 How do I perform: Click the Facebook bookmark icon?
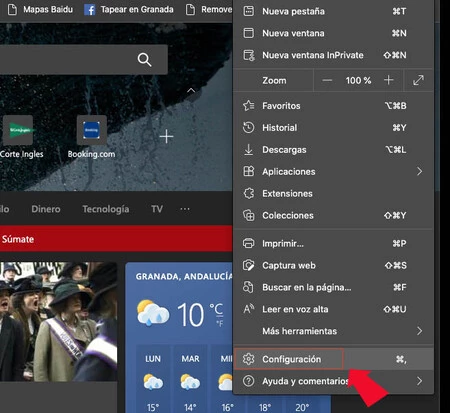(x=89, y=10)
